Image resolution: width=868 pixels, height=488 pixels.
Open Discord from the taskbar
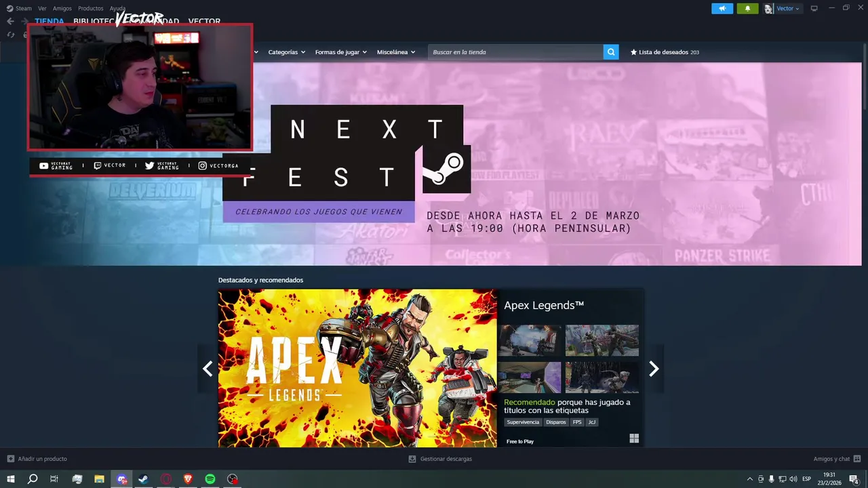click(x=121, y=479)
